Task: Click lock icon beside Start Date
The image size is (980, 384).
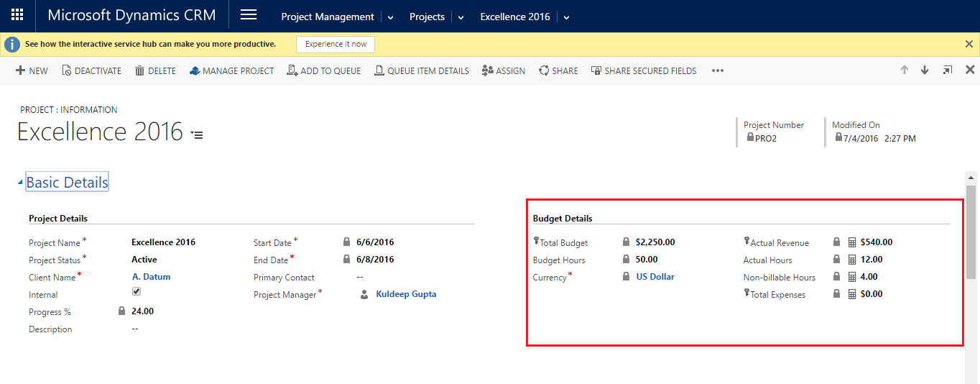Action: tap(346, 242)
